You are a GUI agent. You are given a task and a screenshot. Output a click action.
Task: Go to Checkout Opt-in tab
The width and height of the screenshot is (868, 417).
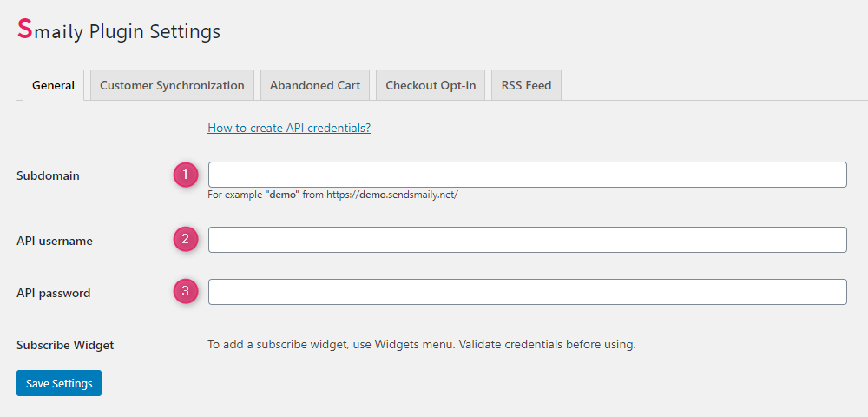431,85
